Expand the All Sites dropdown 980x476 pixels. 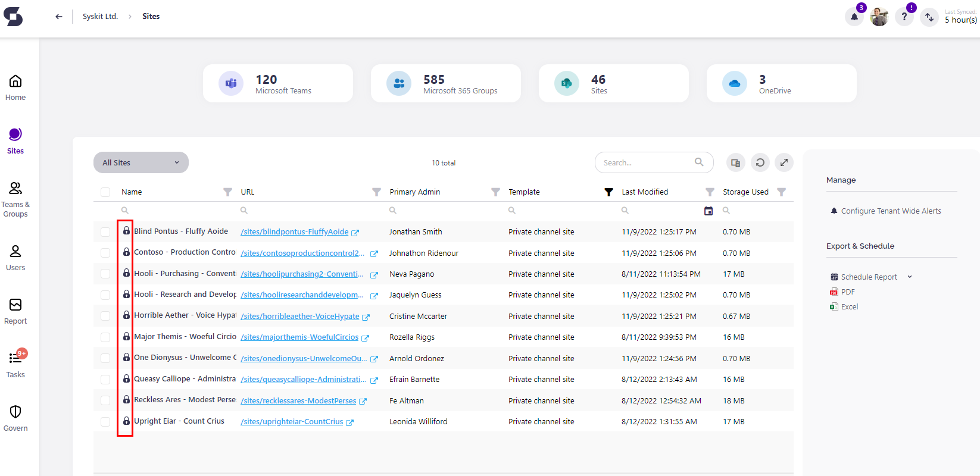[x=141, y=162]
